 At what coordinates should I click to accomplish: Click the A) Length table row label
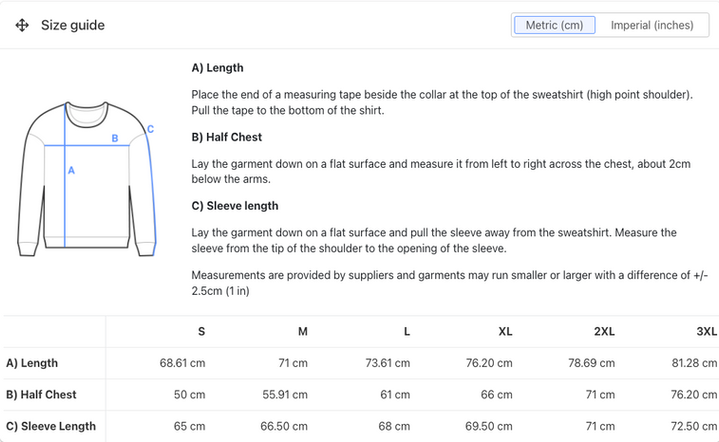point(32,363)
